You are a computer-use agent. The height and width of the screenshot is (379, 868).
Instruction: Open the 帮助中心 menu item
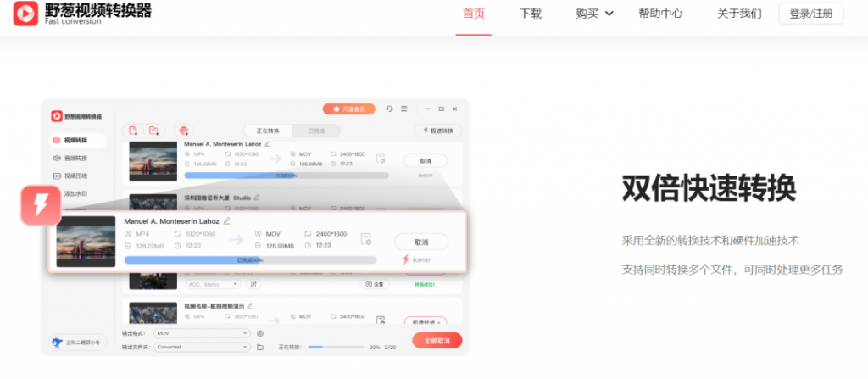[660, 14]
